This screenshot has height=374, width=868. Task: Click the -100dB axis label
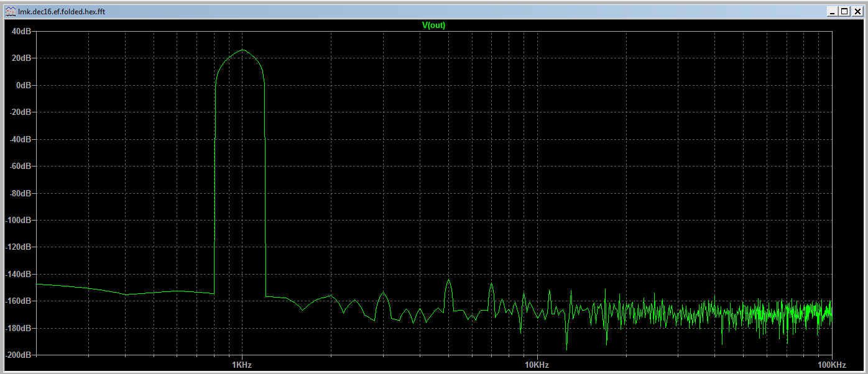click(x=19, y=220)
